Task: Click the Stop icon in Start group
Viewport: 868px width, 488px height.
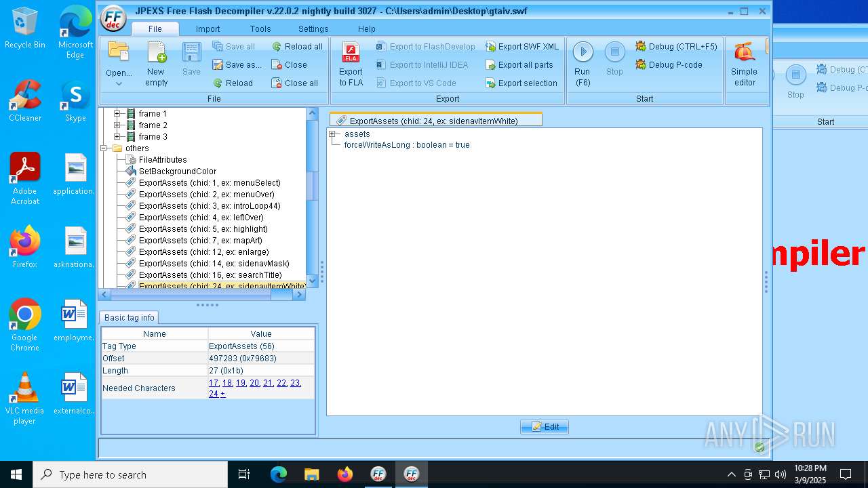Action: (614, 52)
